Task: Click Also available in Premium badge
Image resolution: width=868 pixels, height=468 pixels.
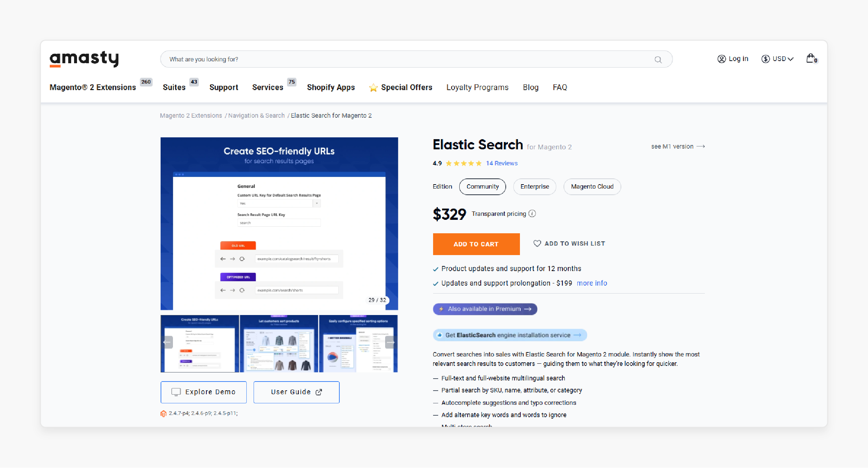Action: point(485,309)
